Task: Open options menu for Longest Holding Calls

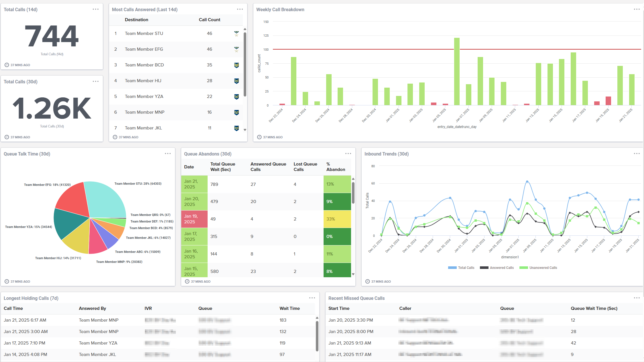Action: click(312, 298)
